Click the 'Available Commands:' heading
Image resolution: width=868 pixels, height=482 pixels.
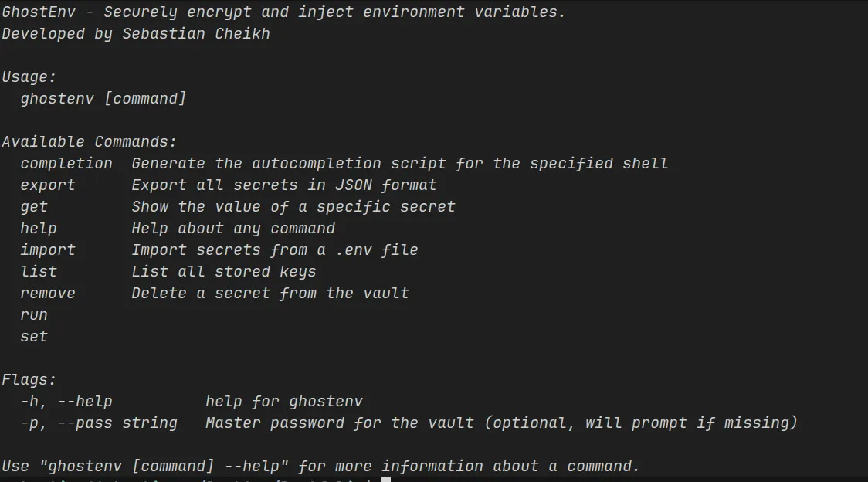tap(90, 142)
